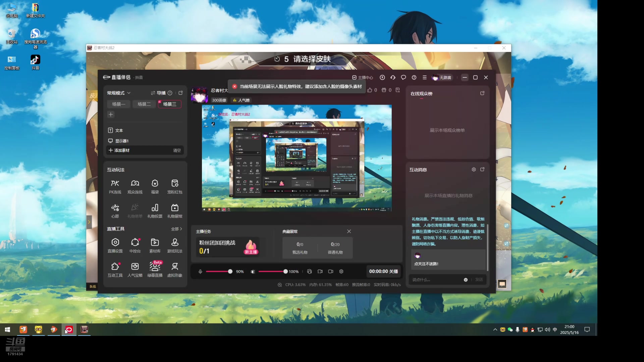The image size is (644, 362).
Task: Open the task list icon beside gift count
Action: click(x=398, y=90)
